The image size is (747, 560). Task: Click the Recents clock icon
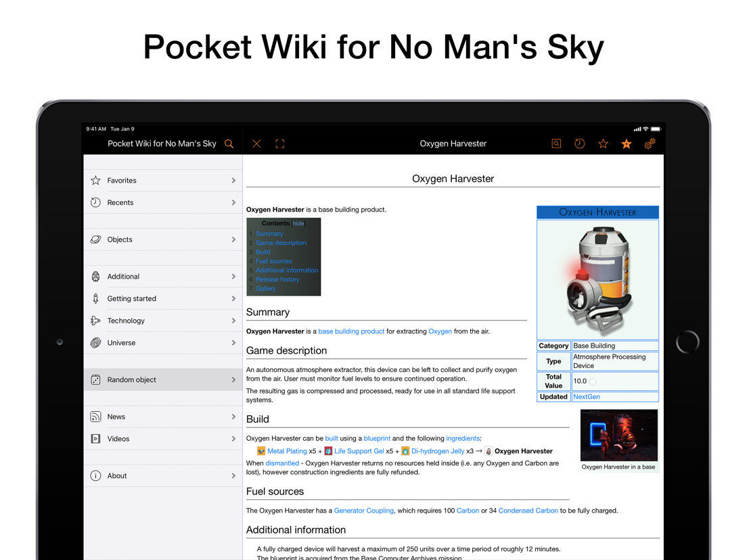[96, 202]
